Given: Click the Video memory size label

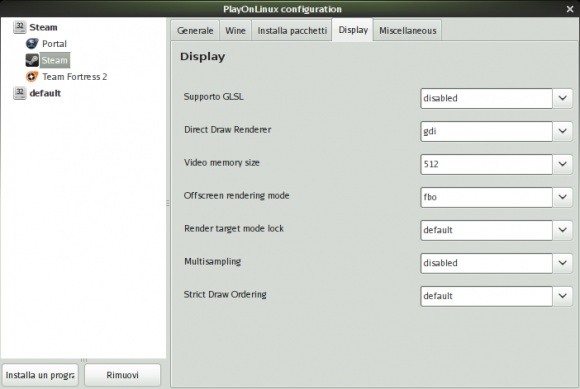Looking at the screenshot, I should 222,162.
